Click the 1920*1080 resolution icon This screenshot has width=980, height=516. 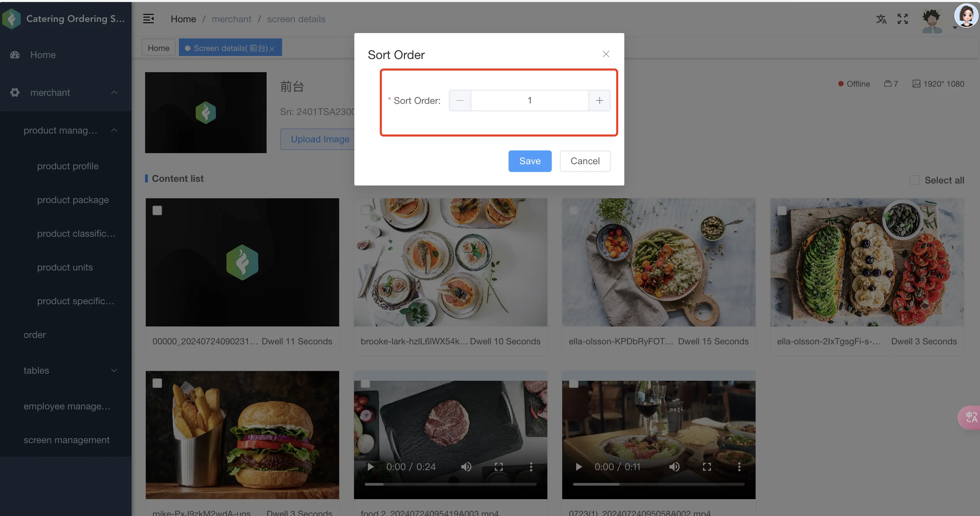point(916,84)
